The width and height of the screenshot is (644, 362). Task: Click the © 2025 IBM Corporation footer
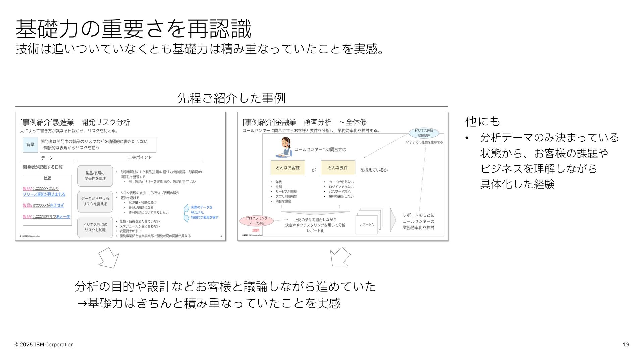point(44,345)
